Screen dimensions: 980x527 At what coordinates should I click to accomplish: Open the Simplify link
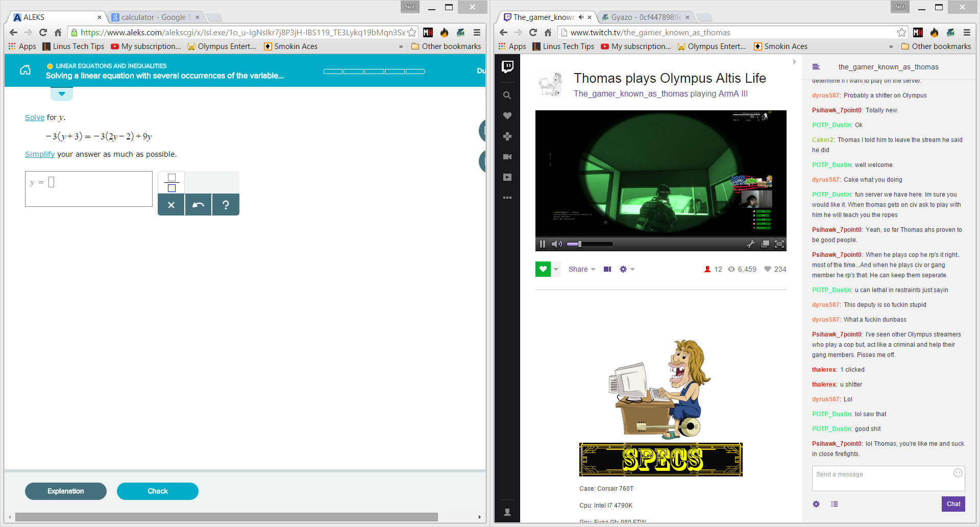click(x=40, y=154)
